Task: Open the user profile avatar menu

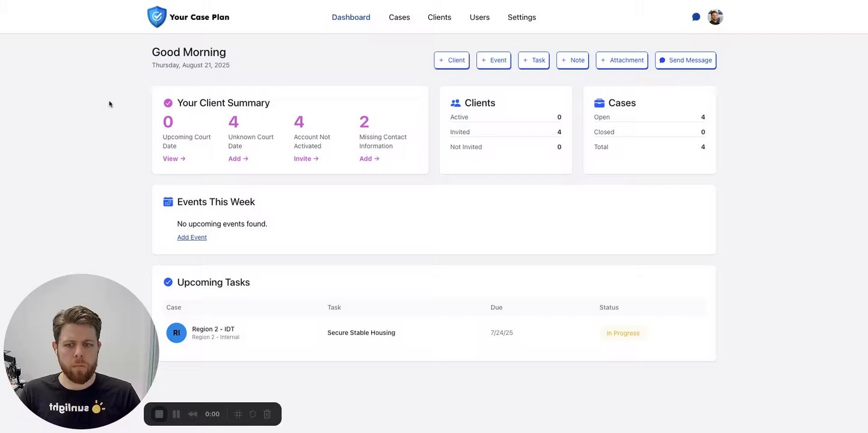Action: click(x=715, y=17)
